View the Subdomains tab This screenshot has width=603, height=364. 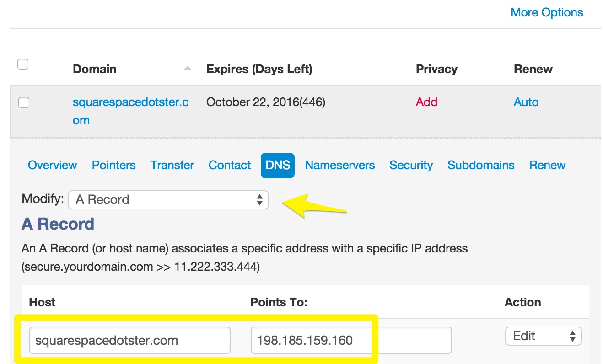pyautogui.click(x=481, y=165)
